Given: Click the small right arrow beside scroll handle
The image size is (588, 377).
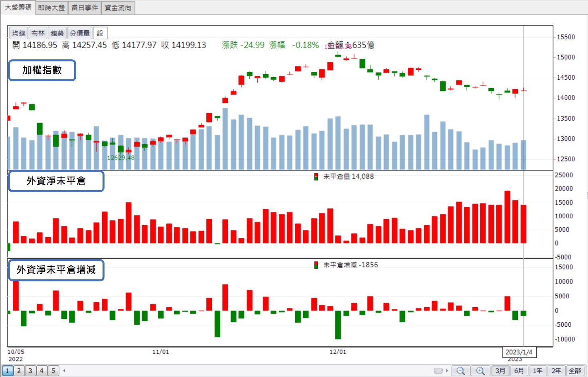Looking at the screenshot, I should click(447, 371).
